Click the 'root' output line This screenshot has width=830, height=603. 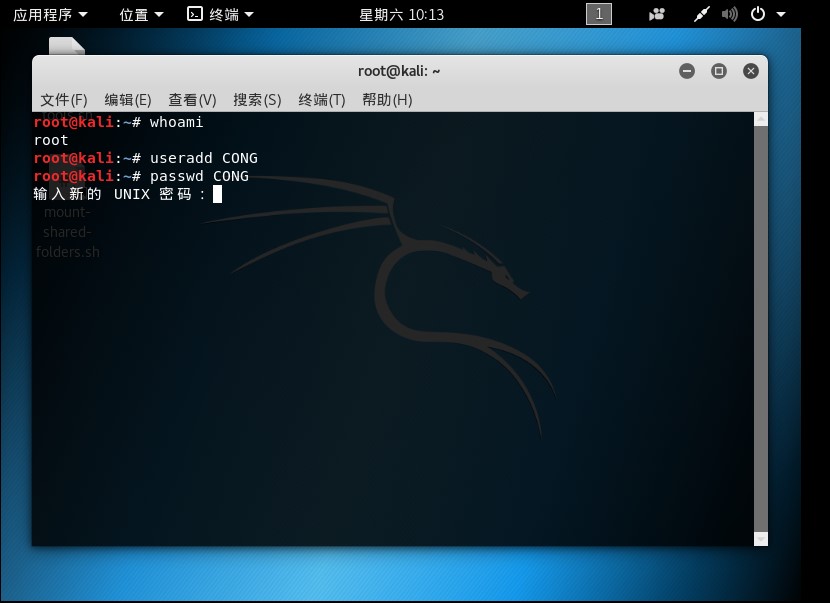pos(51,140)
